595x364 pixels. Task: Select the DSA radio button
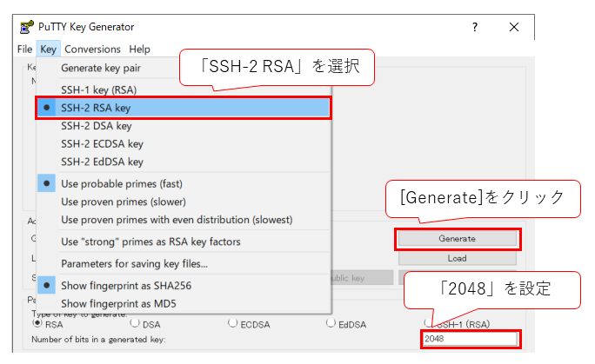coord(135,323)
